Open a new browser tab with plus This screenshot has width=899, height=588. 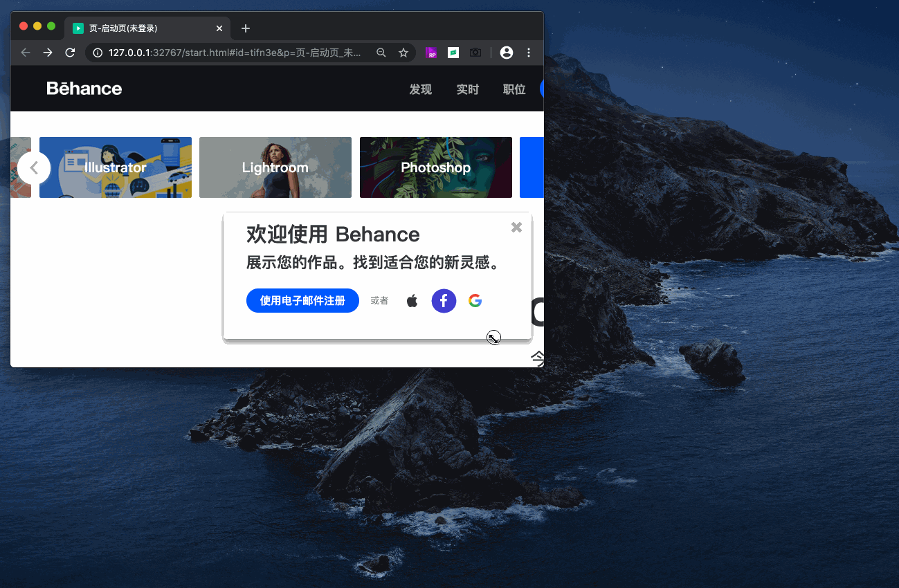245,28
